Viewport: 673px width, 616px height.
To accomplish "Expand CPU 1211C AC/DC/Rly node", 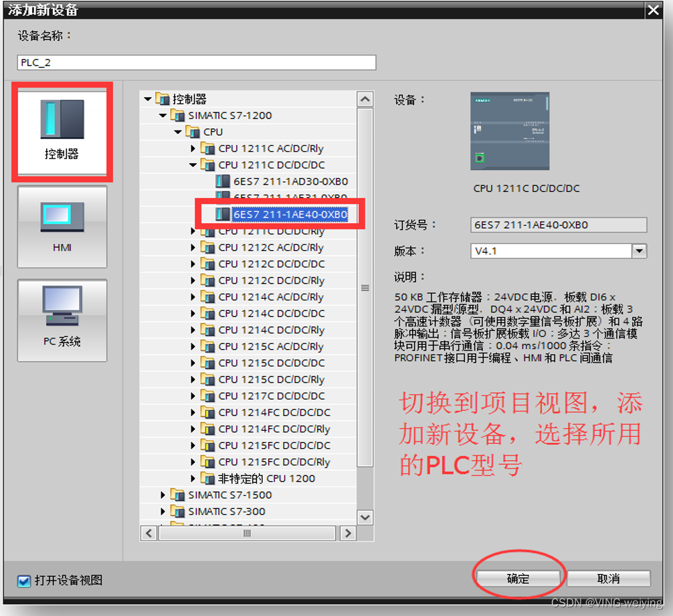I will tap(193, 148).
